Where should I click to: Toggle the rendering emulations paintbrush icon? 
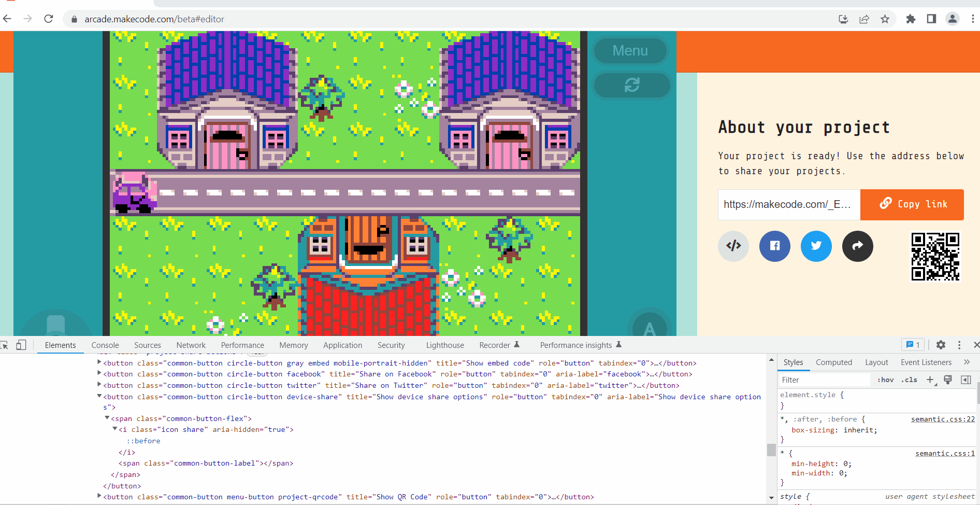pyautogui.click(x=948, y=380)
